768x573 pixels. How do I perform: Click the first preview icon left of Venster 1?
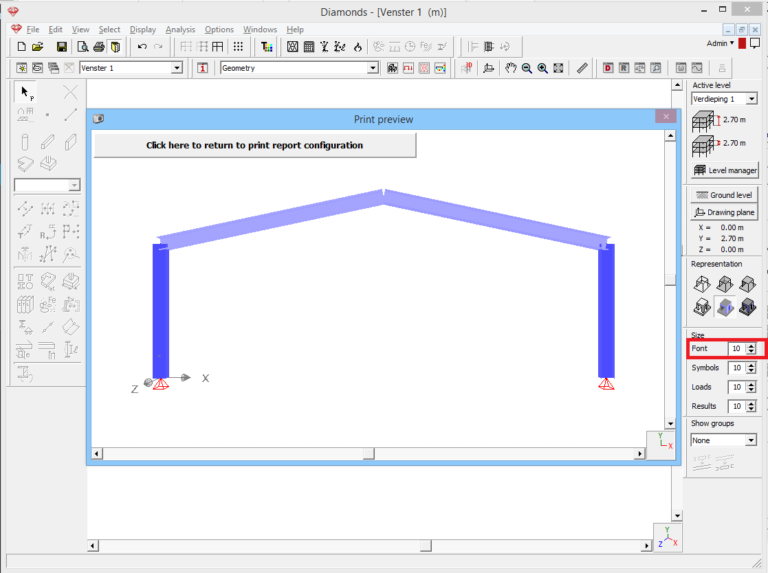tap(22, 68)
